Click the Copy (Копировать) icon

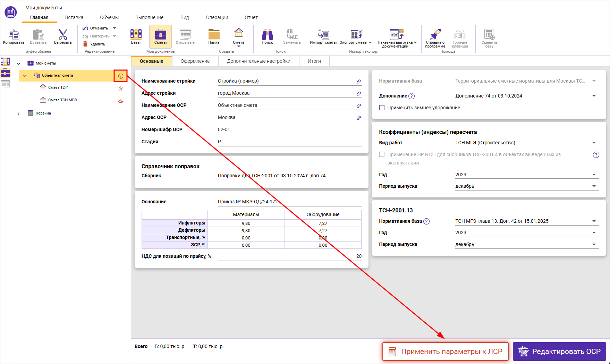(14, 35)
